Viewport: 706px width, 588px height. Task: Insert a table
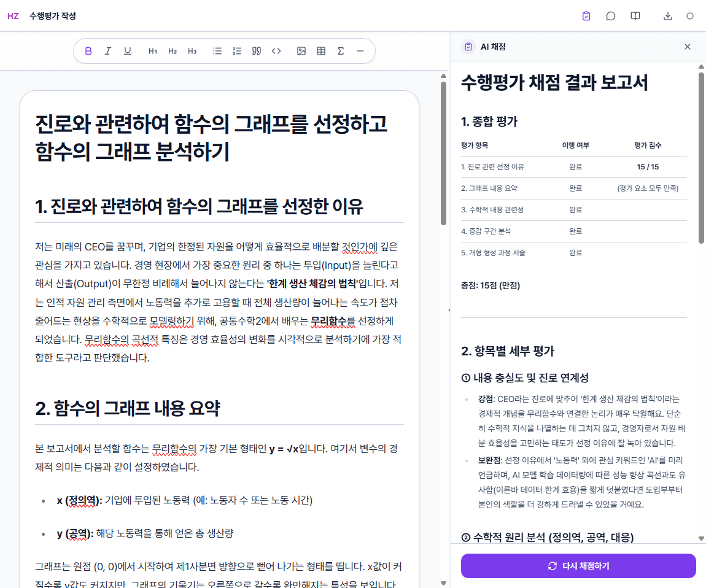coord(321,51)
